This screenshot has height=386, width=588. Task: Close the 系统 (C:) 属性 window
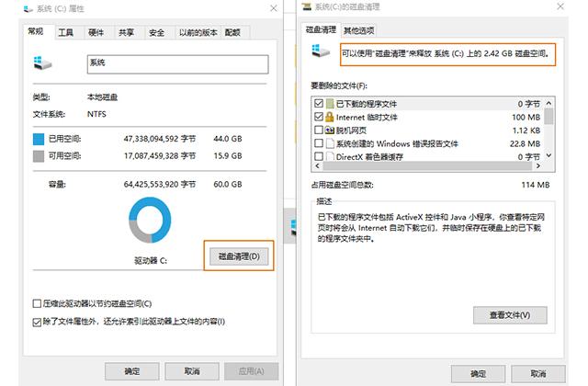[274, 8]
